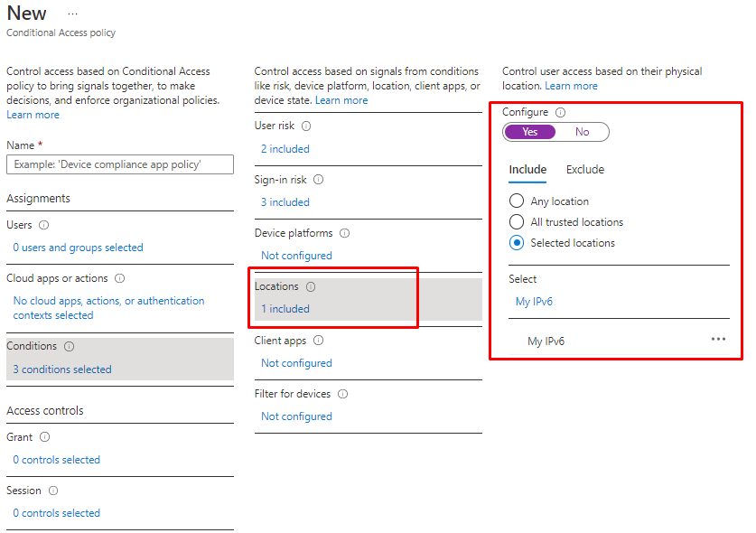The image size is (756, 533).
Task: Click the info icon beside Cloud apps or actions
Action: pyautogui.click(x=120, y=278)
